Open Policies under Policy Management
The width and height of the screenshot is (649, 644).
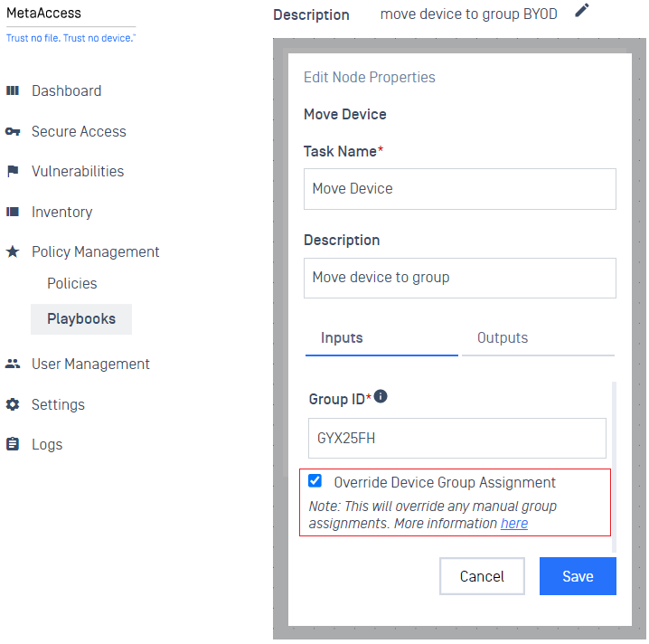(72, 284)
